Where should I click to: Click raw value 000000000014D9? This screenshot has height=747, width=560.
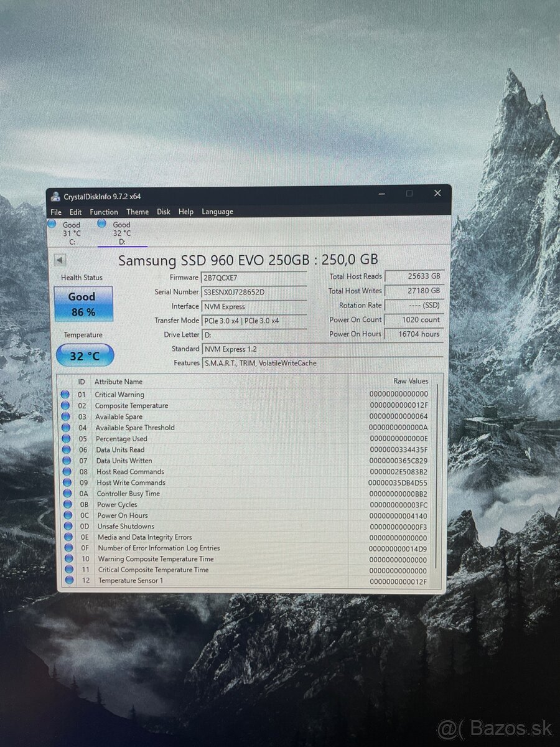(398, 548)
